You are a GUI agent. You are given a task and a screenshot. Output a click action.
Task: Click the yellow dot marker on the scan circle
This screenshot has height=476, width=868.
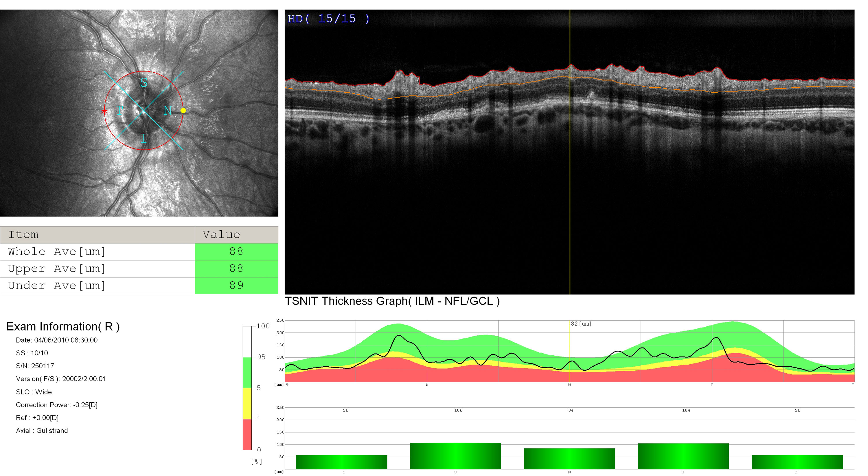click(x=183, y=111)
